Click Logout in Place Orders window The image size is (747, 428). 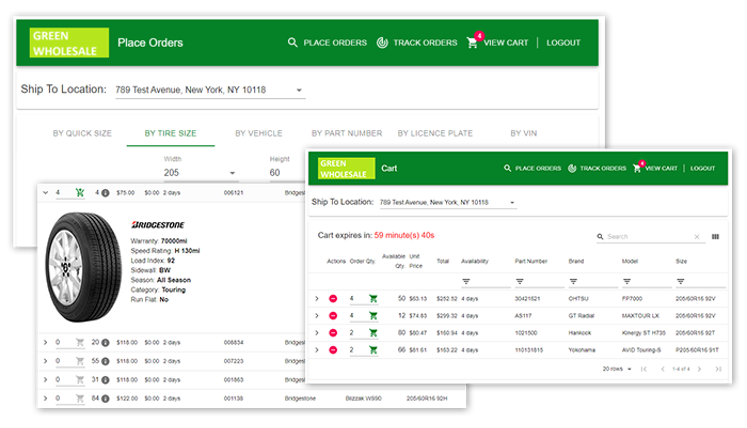(x=563, y=42)
